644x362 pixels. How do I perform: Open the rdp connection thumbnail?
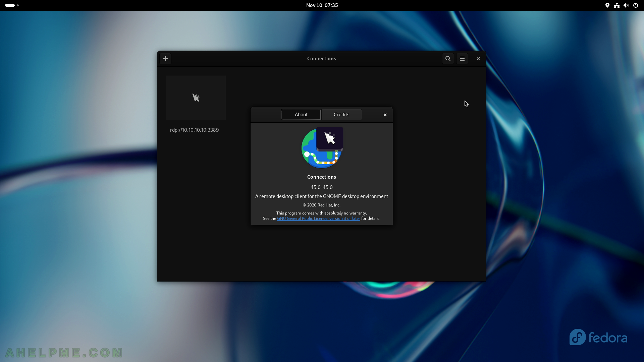pyautogui.click(x=196, y=98)
